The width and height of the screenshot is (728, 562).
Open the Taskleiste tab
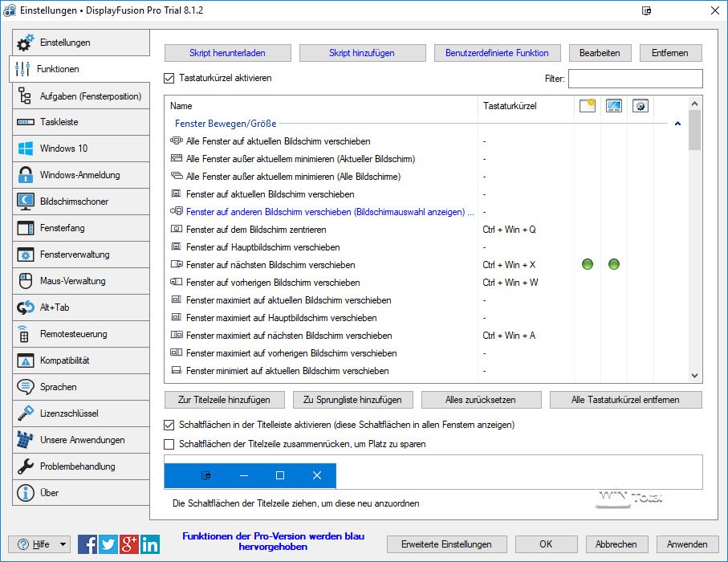tap(81, 122)
